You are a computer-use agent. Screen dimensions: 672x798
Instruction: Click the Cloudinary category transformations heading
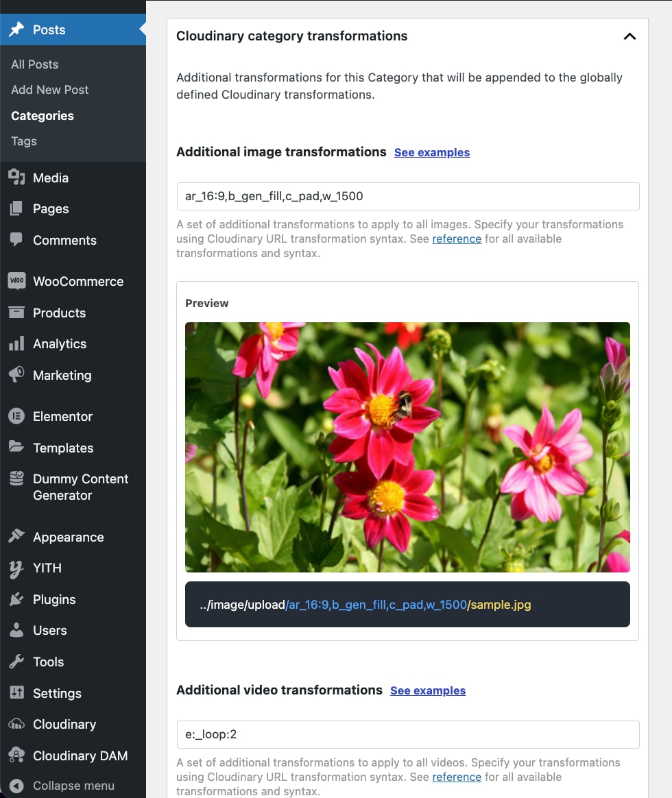pos(291,36)
